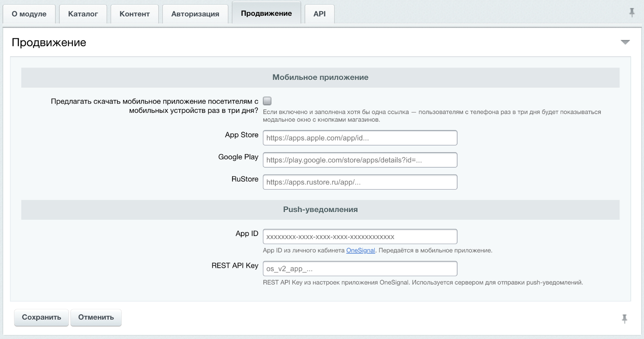Open the API tab
The height and width of the screenshot is (339, 644).
pyautogui.click(x=319, y=14)
